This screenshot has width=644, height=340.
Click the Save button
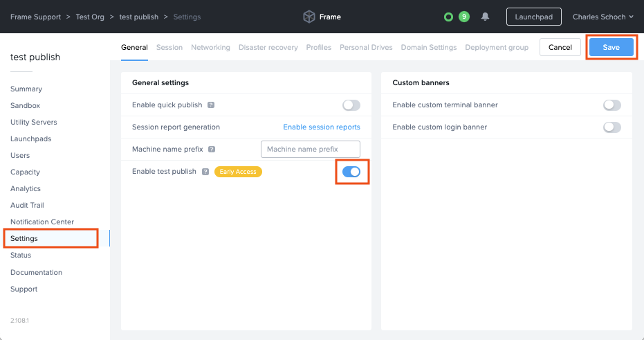pos(611,47)
